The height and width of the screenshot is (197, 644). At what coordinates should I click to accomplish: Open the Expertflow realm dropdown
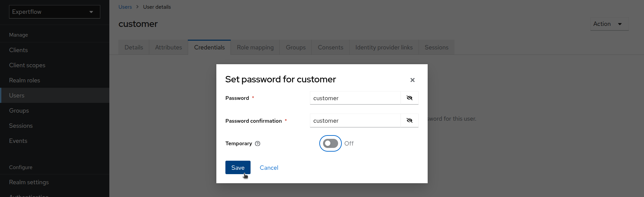point(54,12)
